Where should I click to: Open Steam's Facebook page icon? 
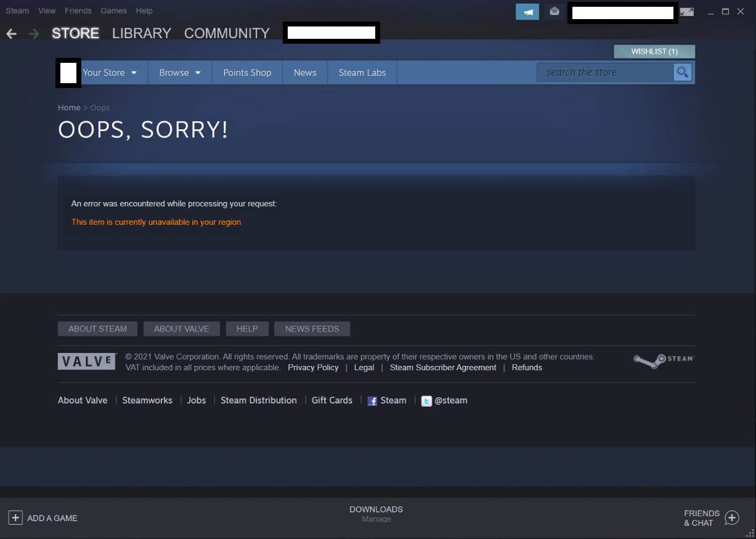click(372, 400)
